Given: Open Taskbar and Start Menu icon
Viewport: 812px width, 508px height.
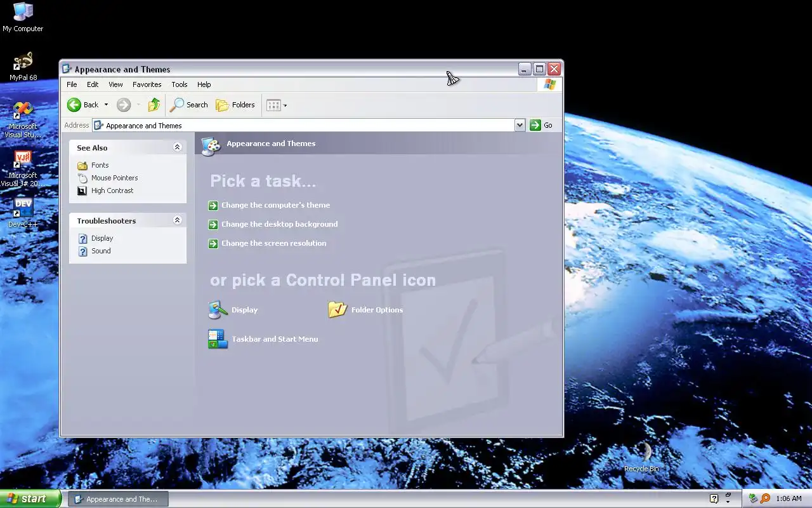Looking at the screenshot, I should [x=263, y=339].
